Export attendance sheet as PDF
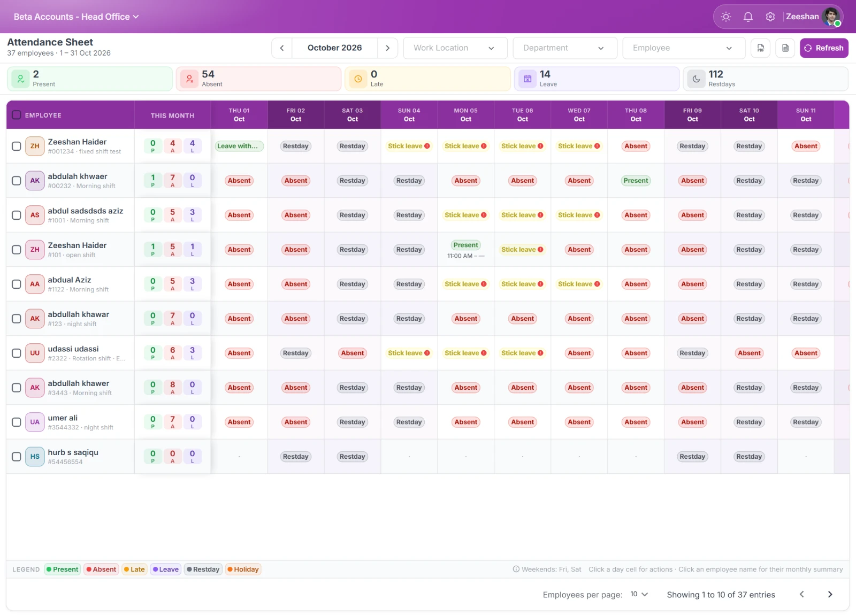Screen dimensions: 856x616 pos(761,48)
